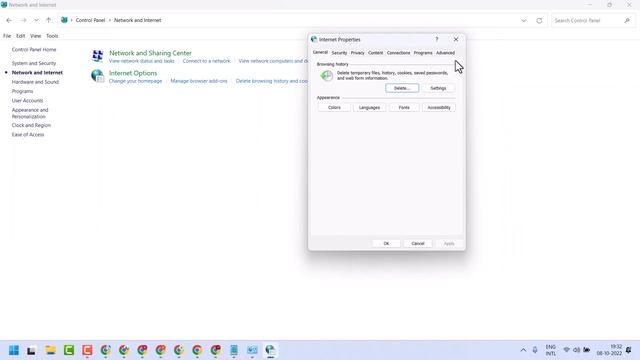The image size is (640, 360).
Task: Open Programs in the sidebar
Action: coord(22,91)
